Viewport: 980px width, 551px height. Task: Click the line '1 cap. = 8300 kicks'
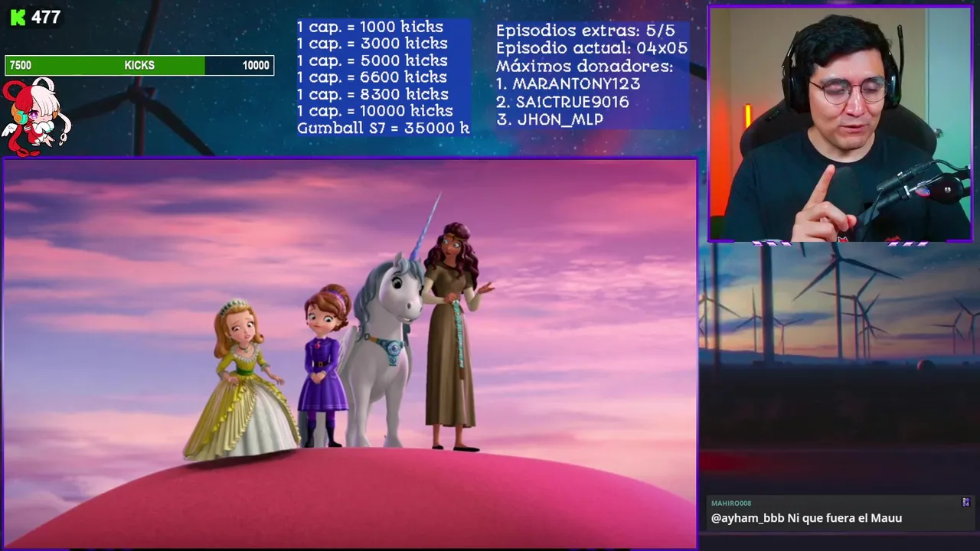372,94
